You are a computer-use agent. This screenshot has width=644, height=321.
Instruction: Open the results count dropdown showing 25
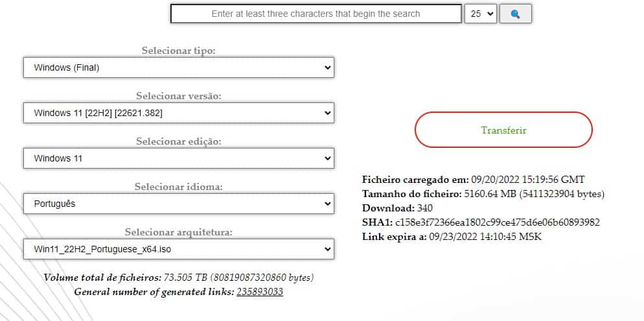click(x=481, y=14)
